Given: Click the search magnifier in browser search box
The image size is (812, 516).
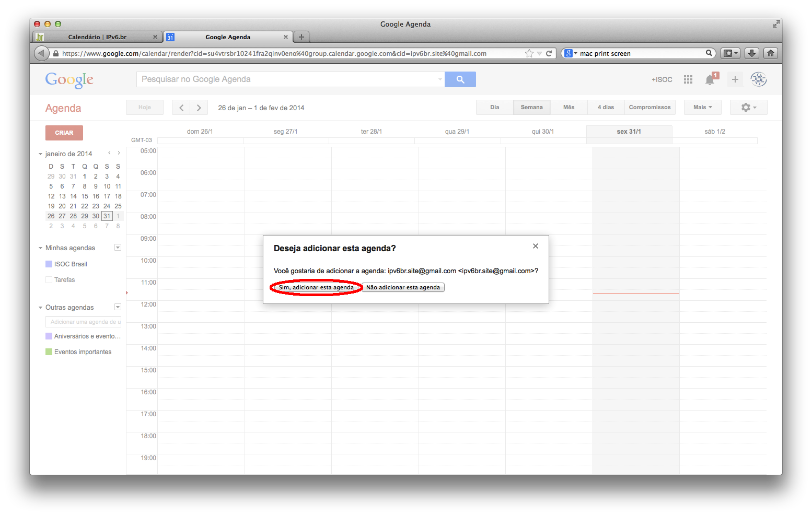Looking at the screenshot, I should (709, 53).
